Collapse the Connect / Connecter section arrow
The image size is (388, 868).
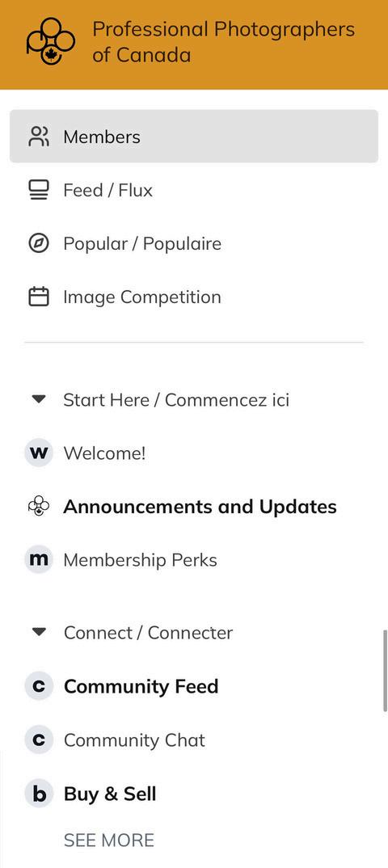pos(39,632)
